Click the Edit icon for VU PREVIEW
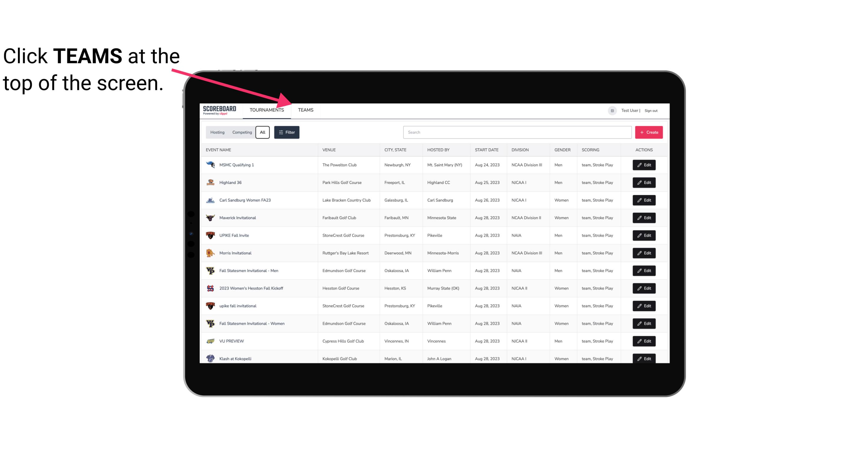Viewport: 868px width, 467px height. click(x=644, y=340)
